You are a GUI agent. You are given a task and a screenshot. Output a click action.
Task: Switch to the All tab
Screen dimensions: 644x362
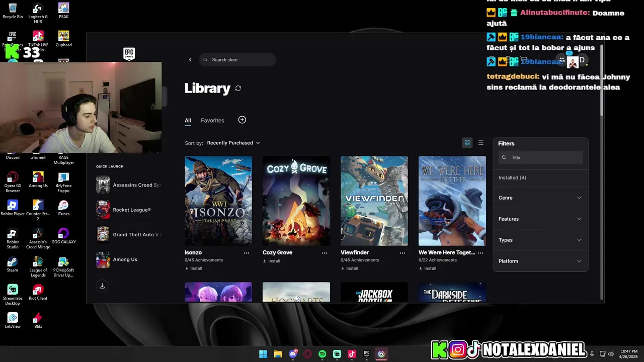click(x=188, y=121)
